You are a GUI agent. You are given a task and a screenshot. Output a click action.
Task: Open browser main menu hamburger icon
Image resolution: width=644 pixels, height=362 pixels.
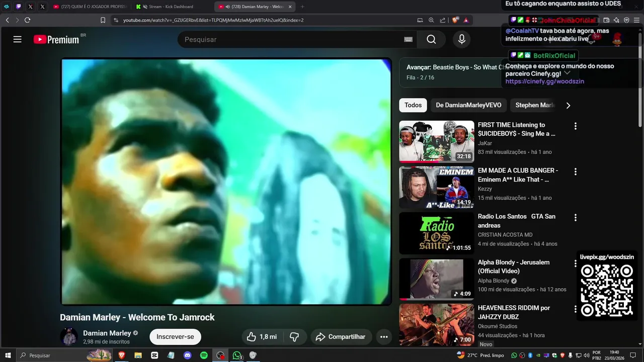coord(636,20)
